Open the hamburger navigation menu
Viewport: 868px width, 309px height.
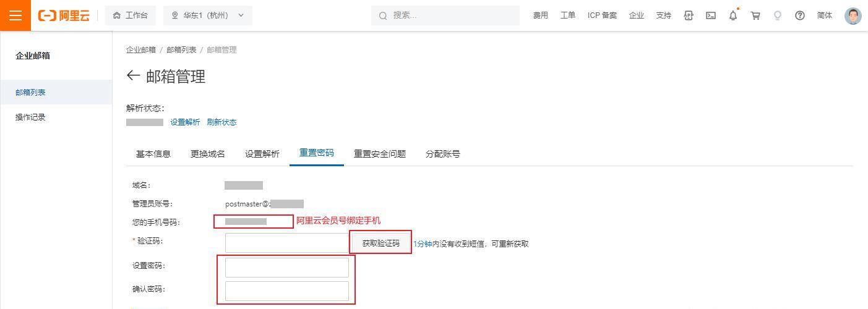tap(15, 15)
